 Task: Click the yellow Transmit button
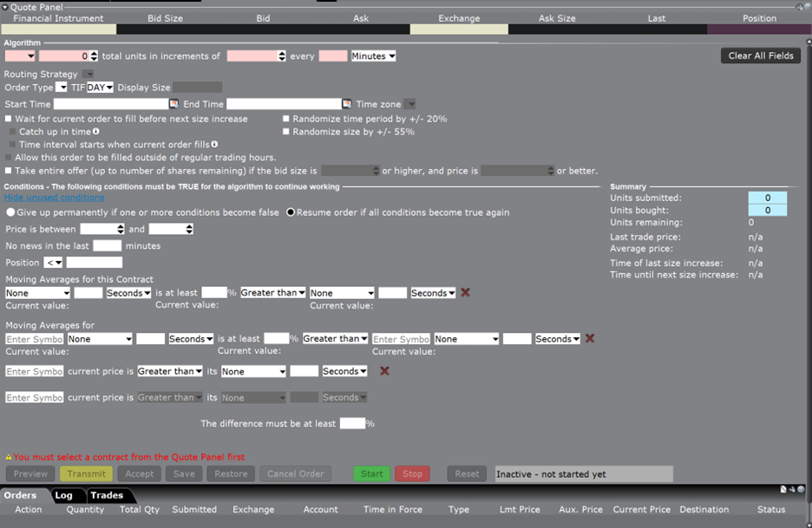pos(86,473)
